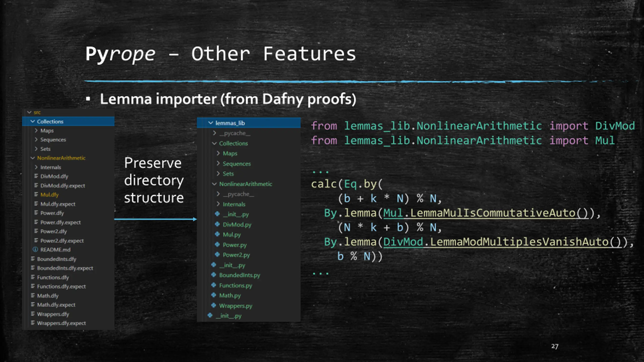This screenshot has height=362, width=644.
Task: Collapse the yellow NonlinearArithmetic folder chevron
Action: pyautogui.click(x=33, y=158)
